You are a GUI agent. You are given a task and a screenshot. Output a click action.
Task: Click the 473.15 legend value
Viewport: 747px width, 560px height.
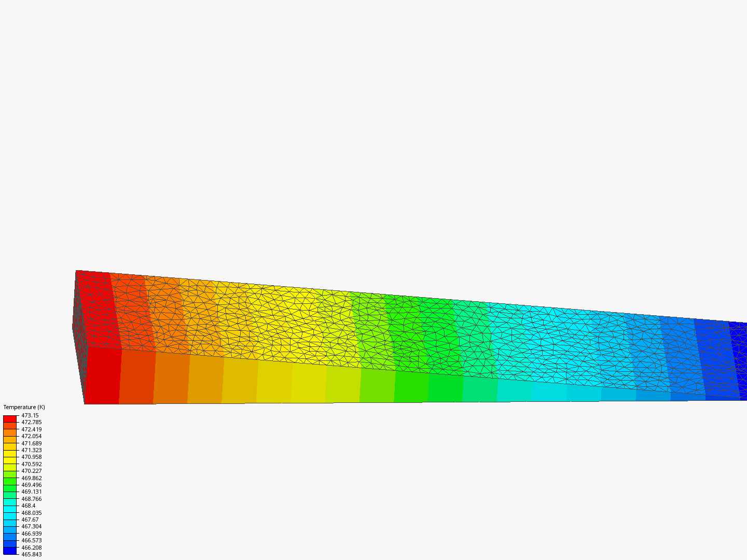(x=30, y=415)
